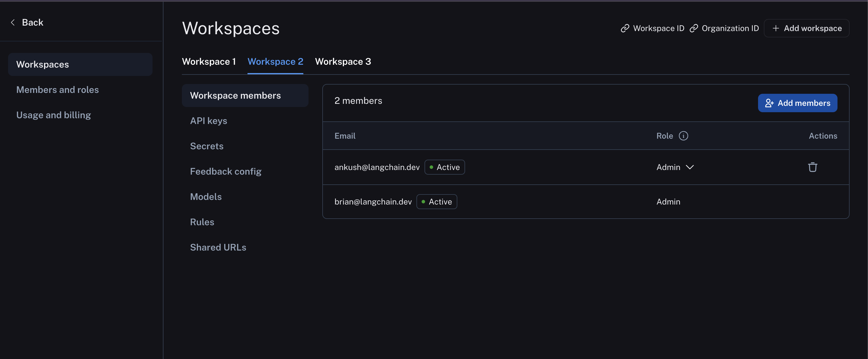Open the Feedback config section
This screenshot has height=359, width=868.
click(x=225, y=171)
